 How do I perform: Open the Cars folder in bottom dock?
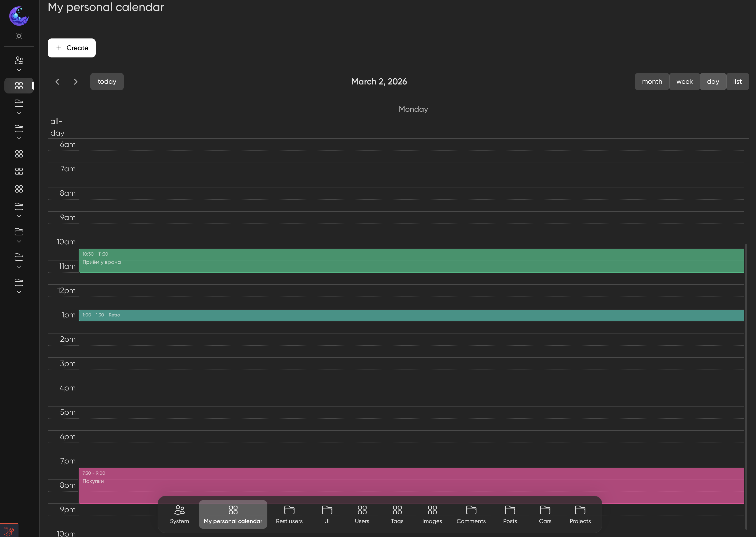(x=545, y=514)
